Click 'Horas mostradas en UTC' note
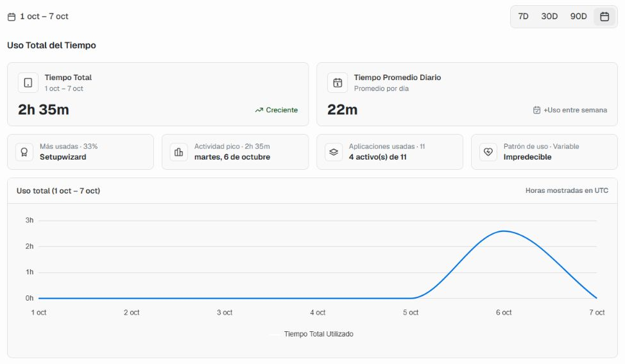Image resolution: width=625 pixels, height=364 pixels. tap(567, 190)
